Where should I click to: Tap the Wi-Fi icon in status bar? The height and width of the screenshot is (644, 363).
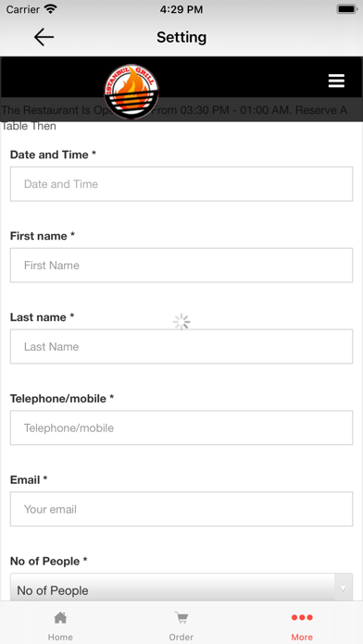[51, 9]
